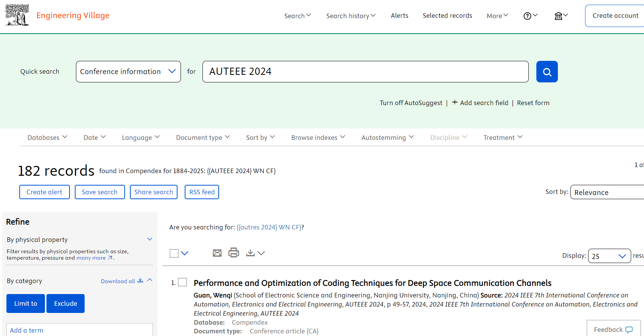This screenshot has width=644, height=336.
Task: Open the Treatment dropdown
Action: click(503, 138)
